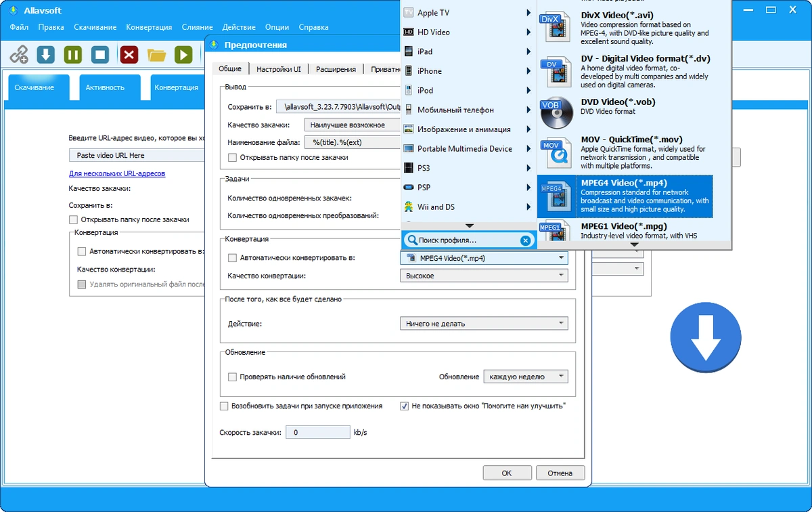Viewport: 812px width, 512px height.
Task: Switch to Расширения tab
Action: [x=336, y=69]
